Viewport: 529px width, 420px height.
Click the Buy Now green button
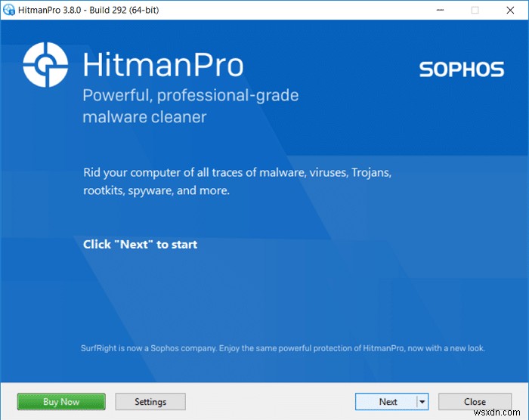click(61, 401)
